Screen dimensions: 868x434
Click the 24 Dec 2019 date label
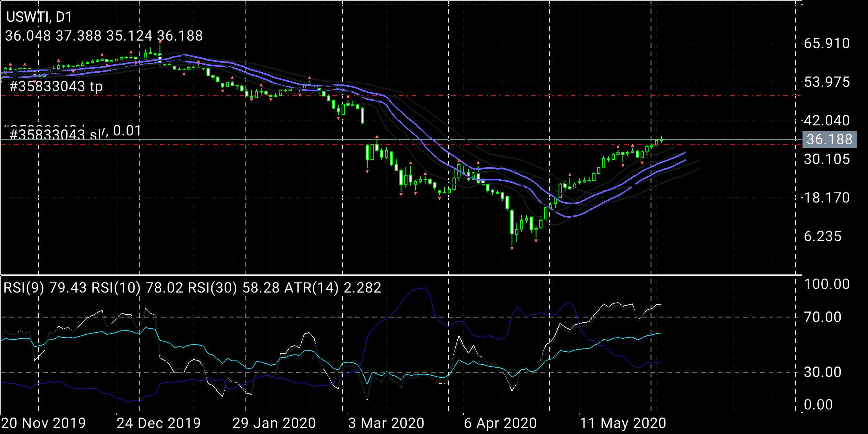click(x=159, y=423)
